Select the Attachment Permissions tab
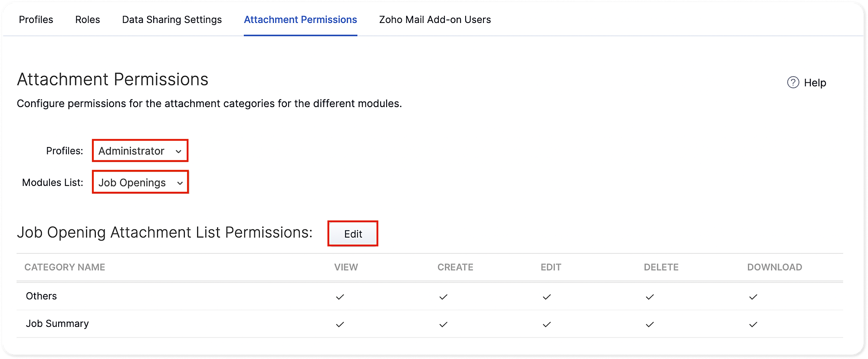 300,20
